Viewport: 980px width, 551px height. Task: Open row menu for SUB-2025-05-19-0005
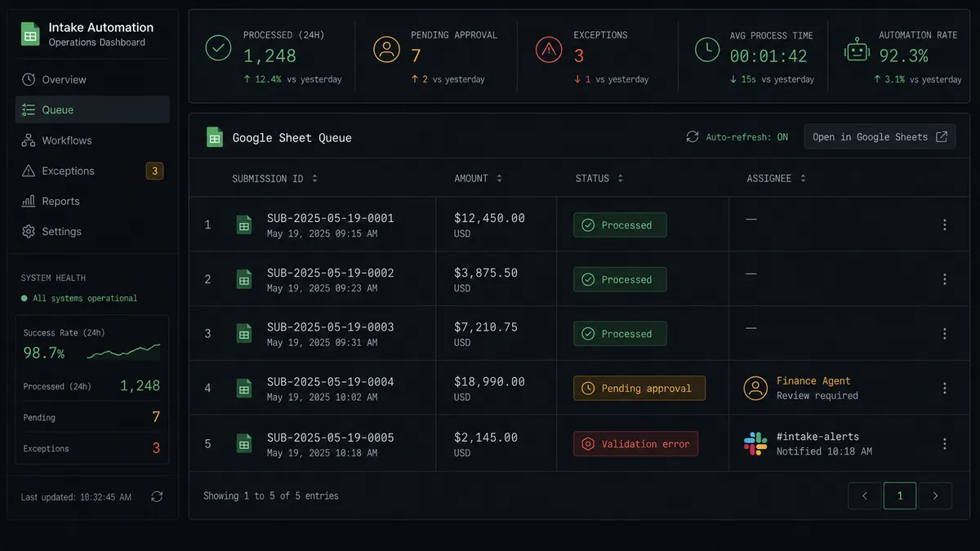945,444
